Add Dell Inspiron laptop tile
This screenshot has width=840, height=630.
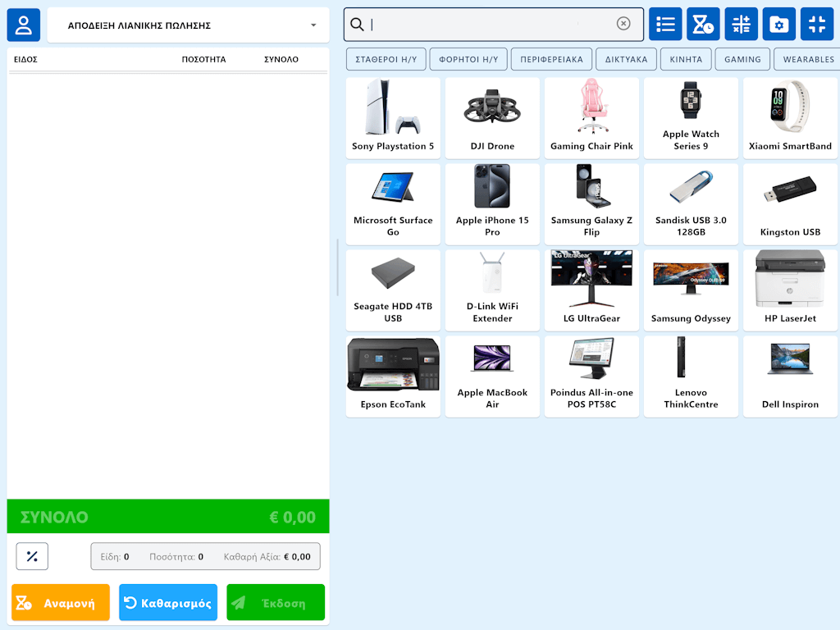790,377
